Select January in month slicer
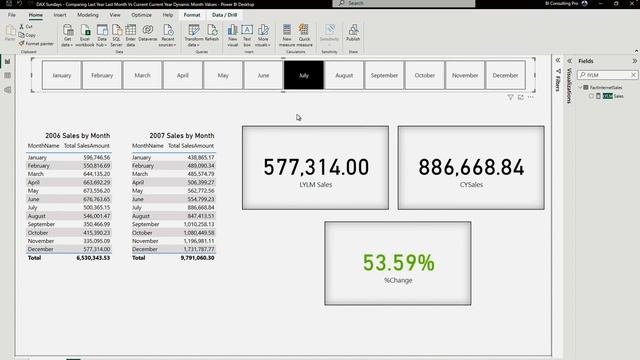The height and width of the screenshot is (360, 640). [62, 75]
